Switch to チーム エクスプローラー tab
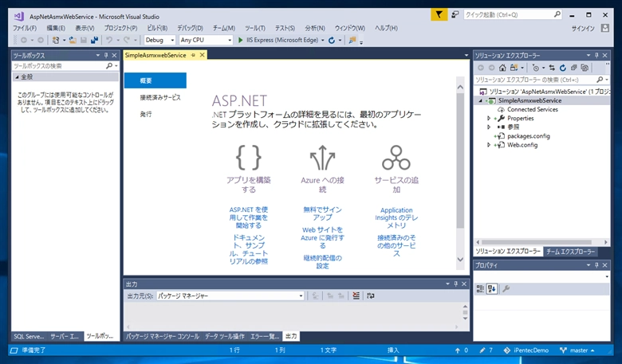 (x=570, y=252)
